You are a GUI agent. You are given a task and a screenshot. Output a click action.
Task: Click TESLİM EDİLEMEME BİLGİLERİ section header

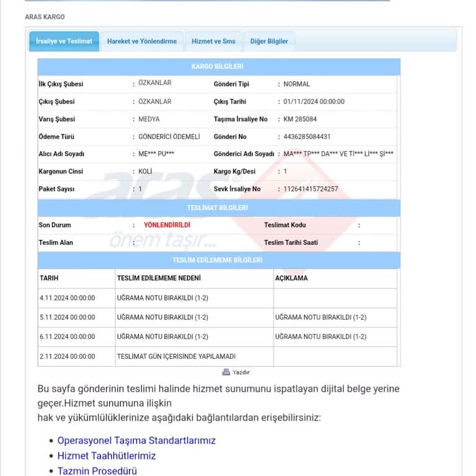pyautogui.click(x=219, y=260)
